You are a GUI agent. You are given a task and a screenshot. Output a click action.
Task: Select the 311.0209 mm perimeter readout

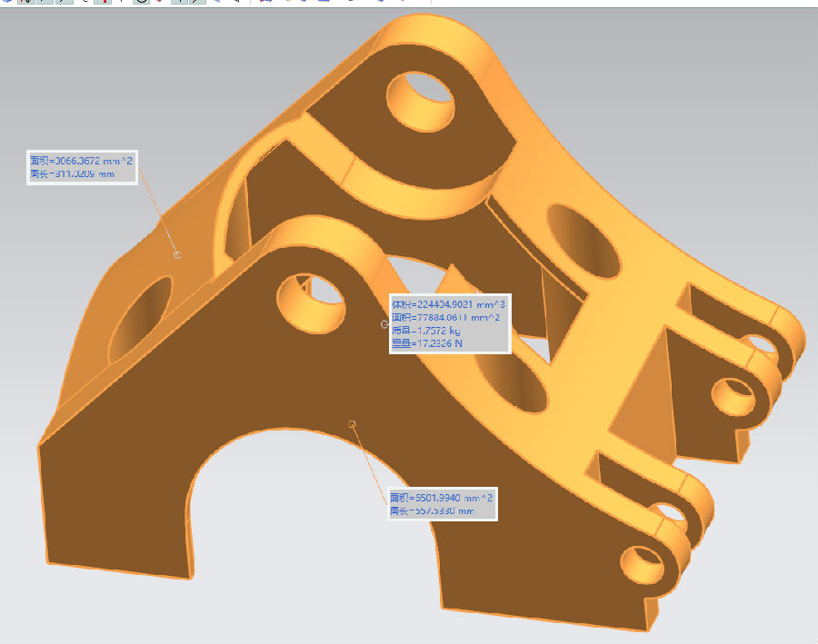tap(73, 173)
